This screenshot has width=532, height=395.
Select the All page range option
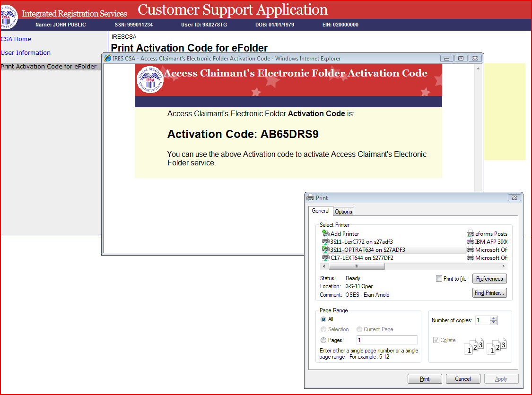pos(323,319)
